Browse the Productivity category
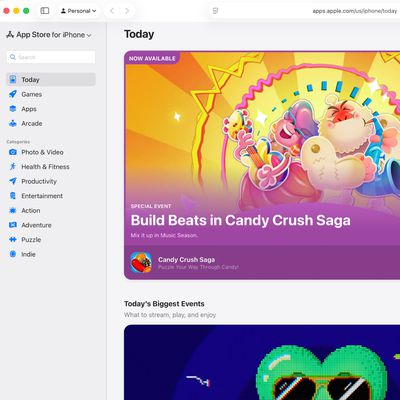The width and height of the screenshot is (400, 400). coord(51,181)
